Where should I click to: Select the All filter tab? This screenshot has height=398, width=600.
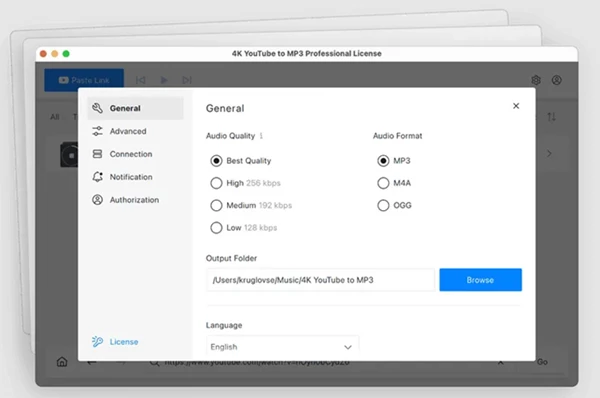pyautogui.click(x=55, y=117)
